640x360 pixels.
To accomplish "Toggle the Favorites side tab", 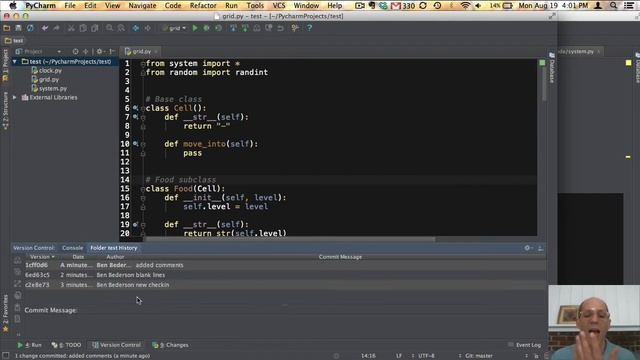I will 5,313.
